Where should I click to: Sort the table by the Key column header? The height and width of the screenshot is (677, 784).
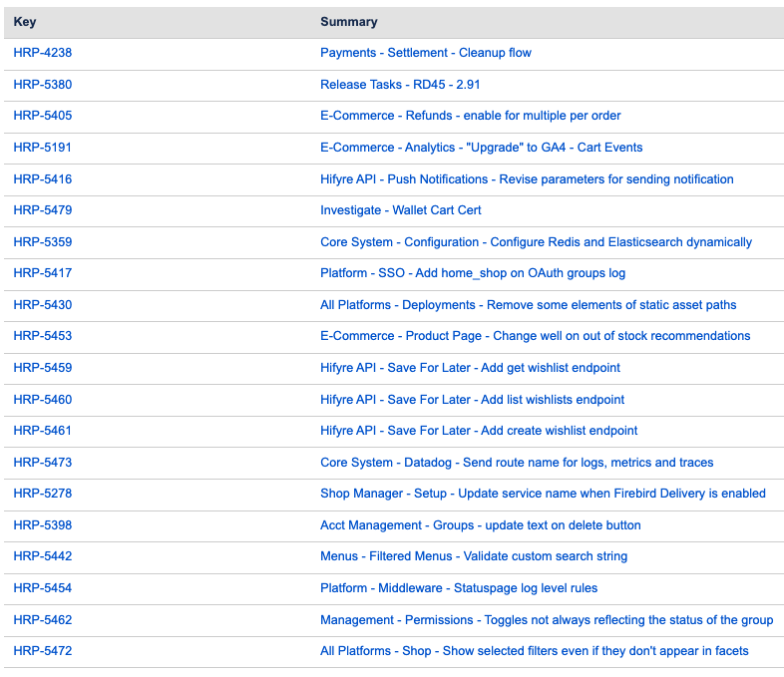(x=25, y=22)
